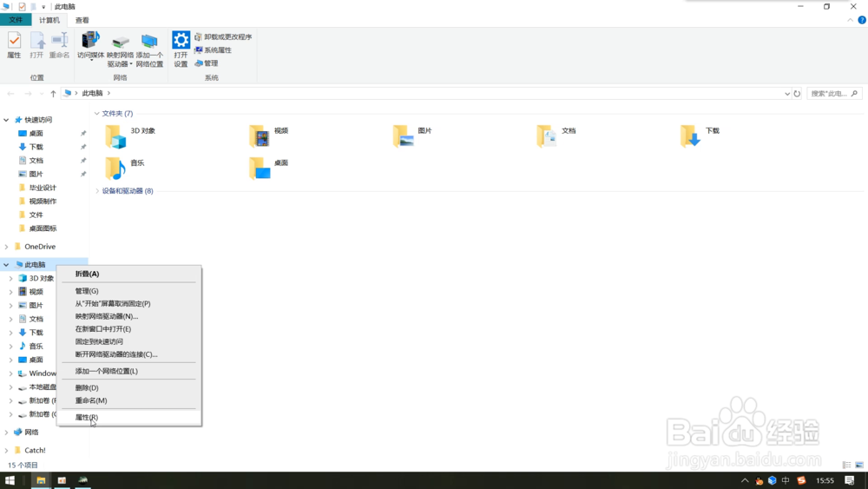This screenshot has height=489, width=868.
Task: Choose 断开网络驱动器的连接(C)... in context menu
Action: pyautogui.click(x=129, y=354)
